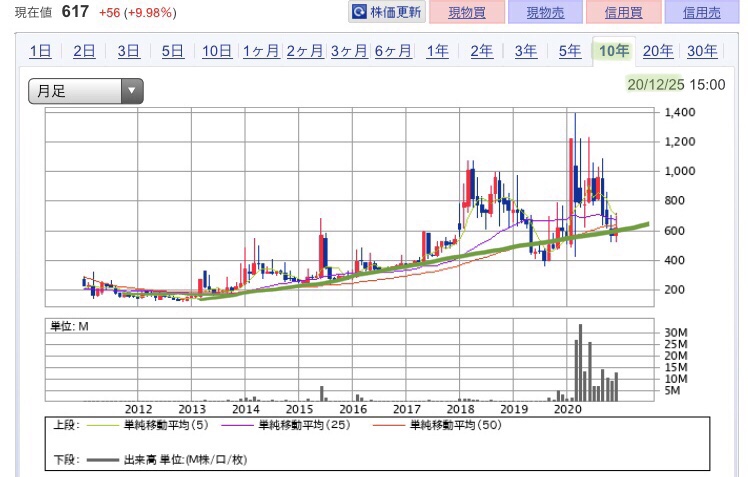748x477 pixels.
Task: Switch to the 2ヶ月 chart range
Action: [x=305, y=51]
